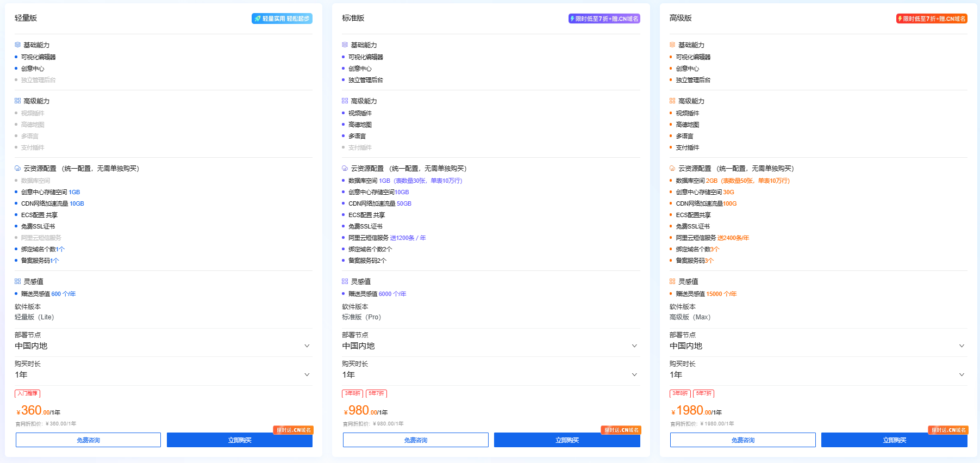Click 立即购买 button for ¥360 轻量版
Image resolution: width=980 pixels, height=463 pixels.
click(x=240, y=440)
